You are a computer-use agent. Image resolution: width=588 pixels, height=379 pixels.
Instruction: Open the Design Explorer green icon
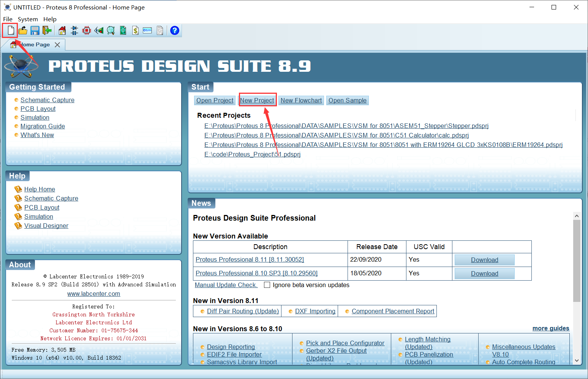pos(123,30)
